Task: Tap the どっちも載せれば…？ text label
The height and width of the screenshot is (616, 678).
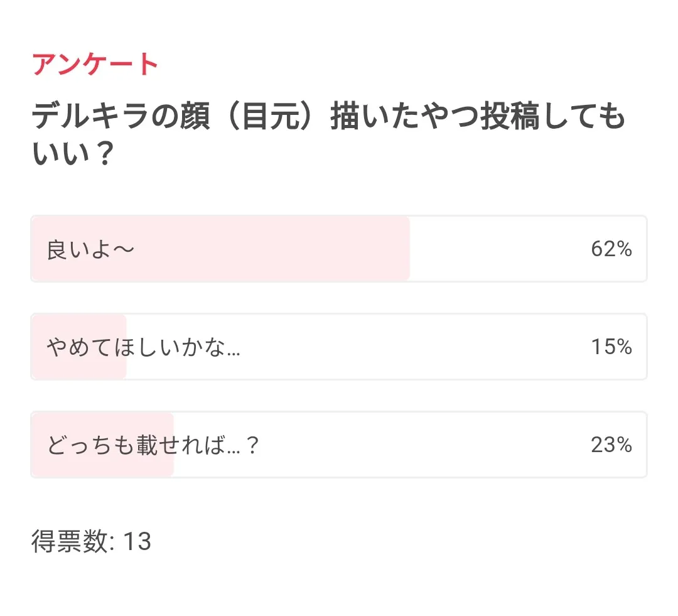Action: pos(153,446)
